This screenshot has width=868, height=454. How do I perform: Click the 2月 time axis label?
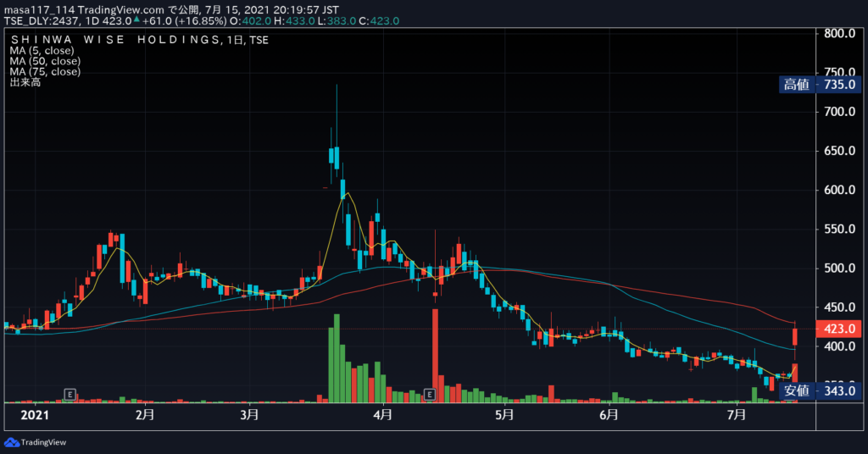[x=145, y=415]
